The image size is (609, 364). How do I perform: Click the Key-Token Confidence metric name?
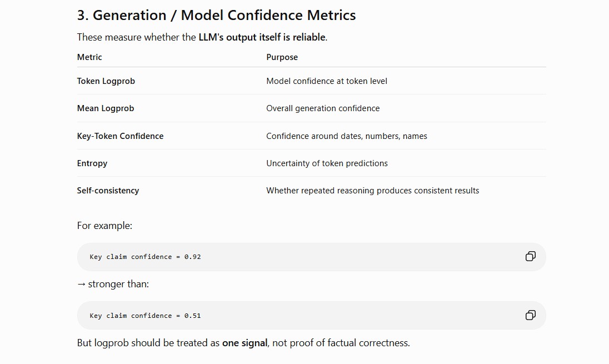(x=120, y=136)
